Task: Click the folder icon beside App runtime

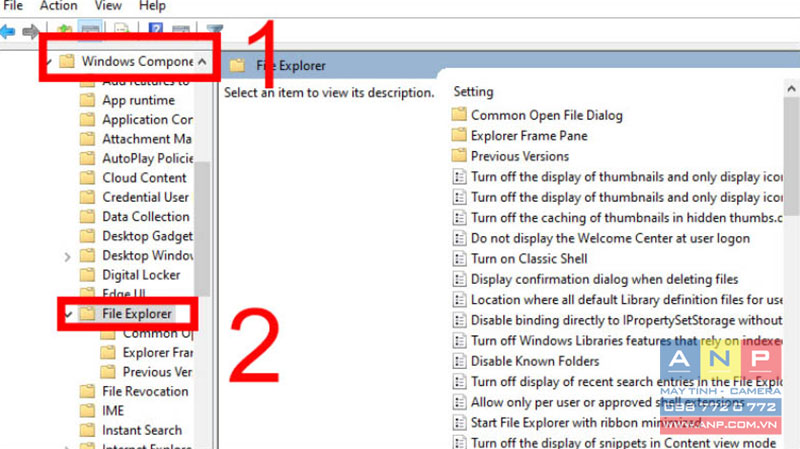Action: [x=88, y=100]
